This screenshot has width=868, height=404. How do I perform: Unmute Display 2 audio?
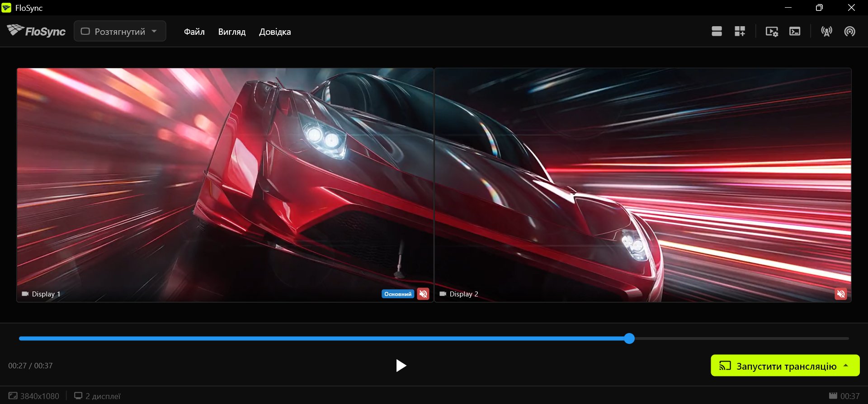(841, 294)
